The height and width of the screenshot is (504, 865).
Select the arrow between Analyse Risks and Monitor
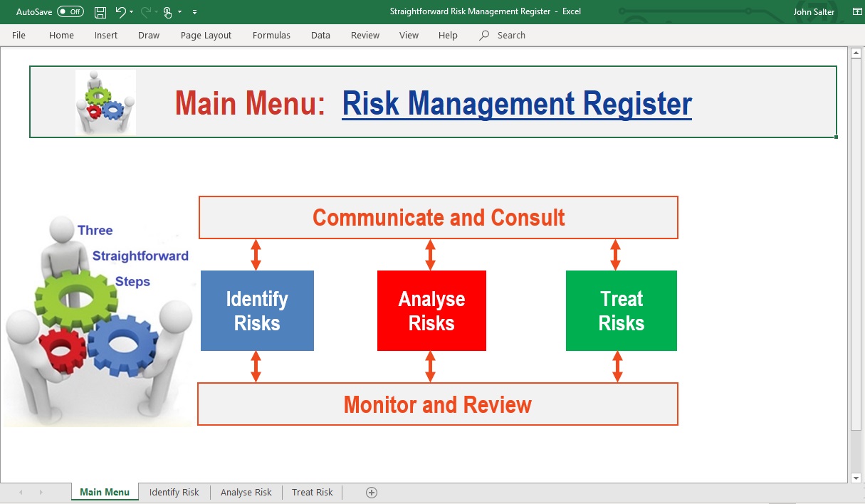430,367
